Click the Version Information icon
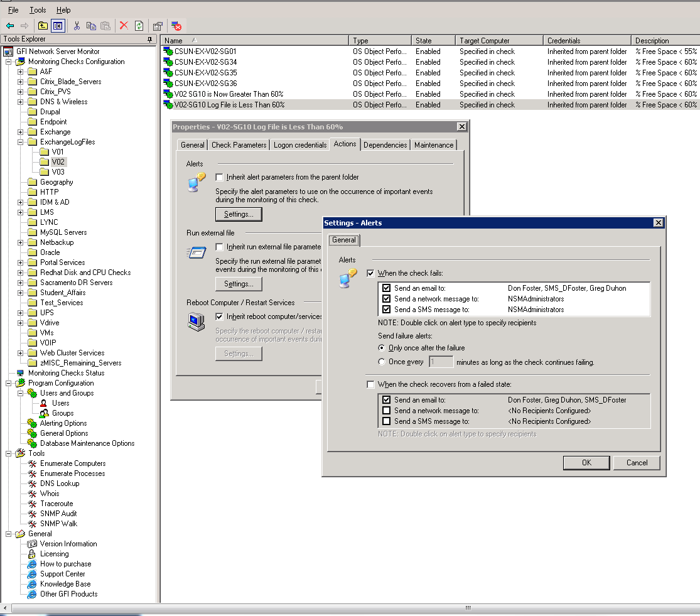700x616 pixels. [32, 544]
